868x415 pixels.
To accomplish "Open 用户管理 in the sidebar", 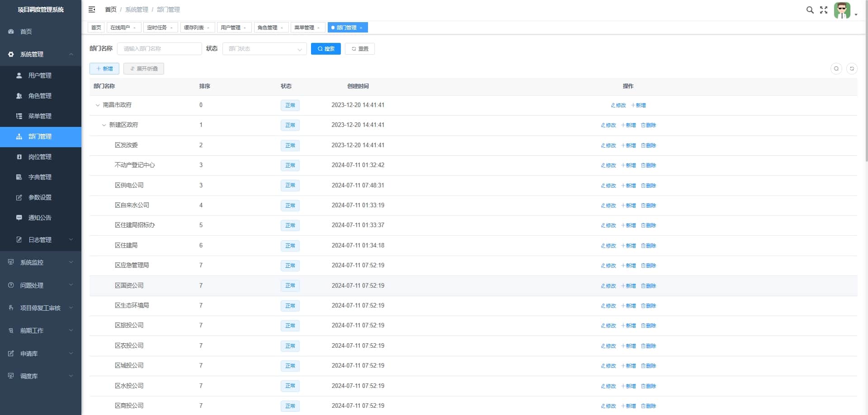I will 41,75.
